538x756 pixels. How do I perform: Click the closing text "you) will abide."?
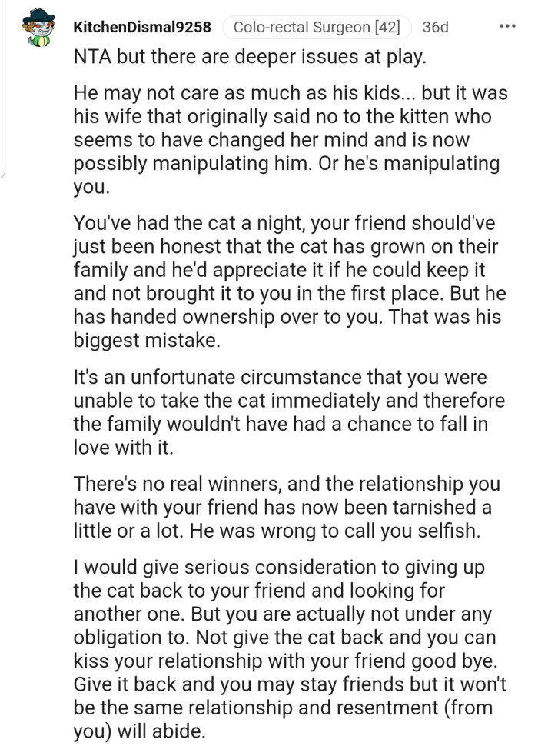tap(140, 732)
